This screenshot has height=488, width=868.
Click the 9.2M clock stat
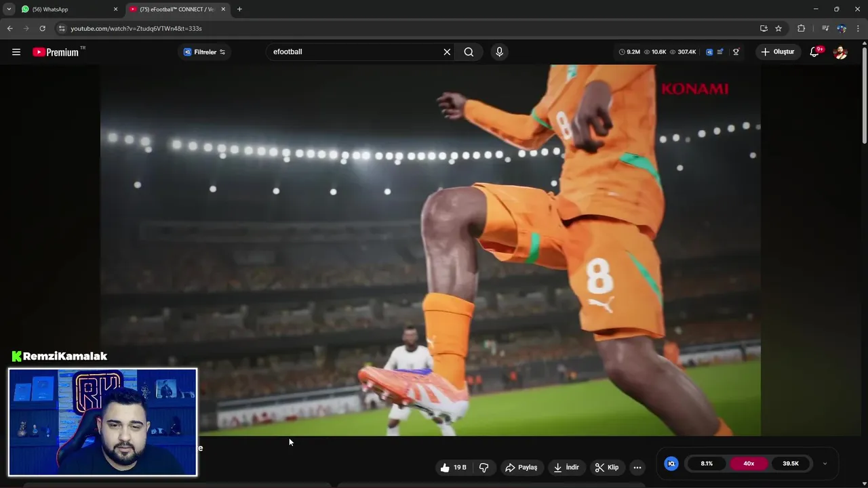click(630, 52)
